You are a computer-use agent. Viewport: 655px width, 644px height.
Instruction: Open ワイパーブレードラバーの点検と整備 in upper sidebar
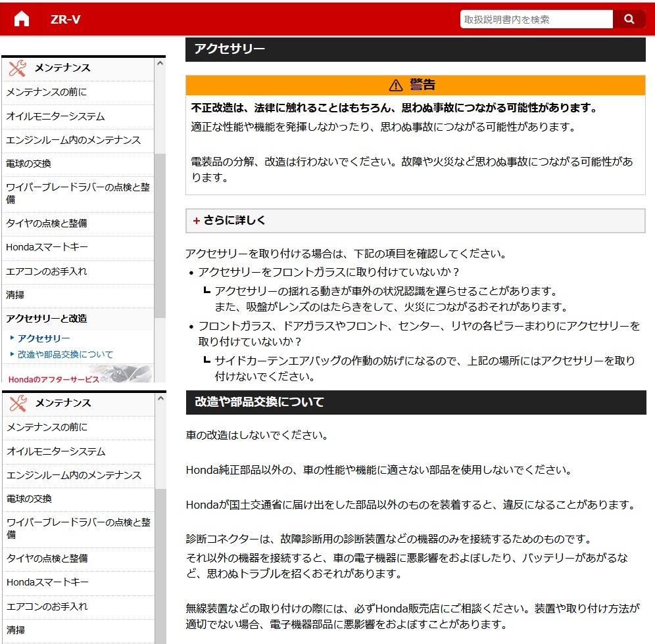78,194
